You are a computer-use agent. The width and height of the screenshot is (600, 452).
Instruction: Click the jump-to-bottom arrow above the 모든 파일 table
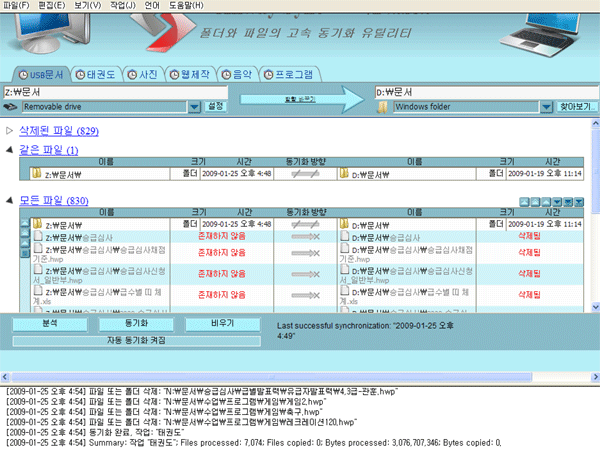coord(579,202)
